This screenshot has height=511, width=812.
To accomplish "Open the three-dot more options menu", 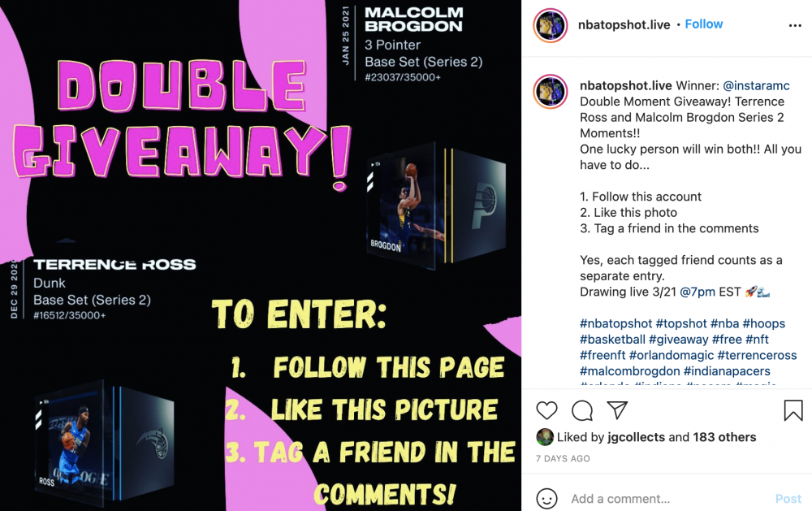I will click(x=795, y=25).
